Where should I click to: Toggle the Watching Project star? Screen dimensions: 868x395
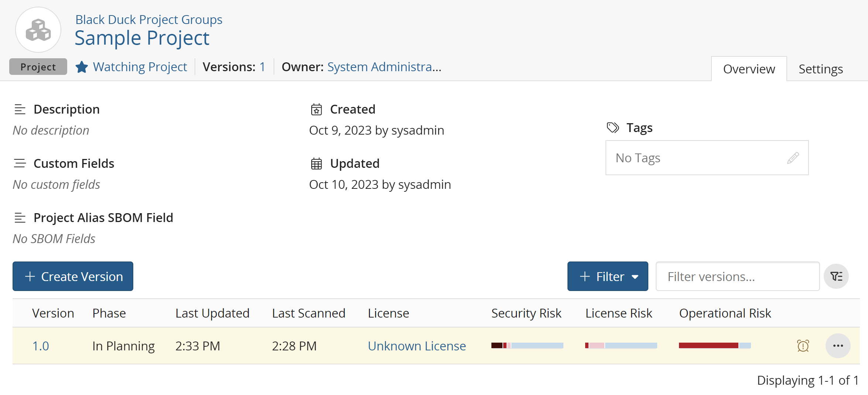(x=82, y=67)
